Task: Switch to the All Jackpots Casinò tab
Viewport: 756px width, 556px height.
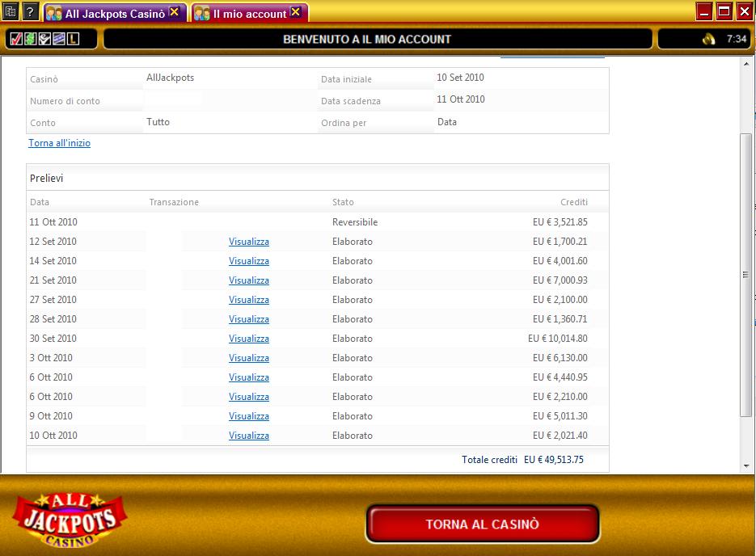Action: pyautogui.click(x=114, y=14)
